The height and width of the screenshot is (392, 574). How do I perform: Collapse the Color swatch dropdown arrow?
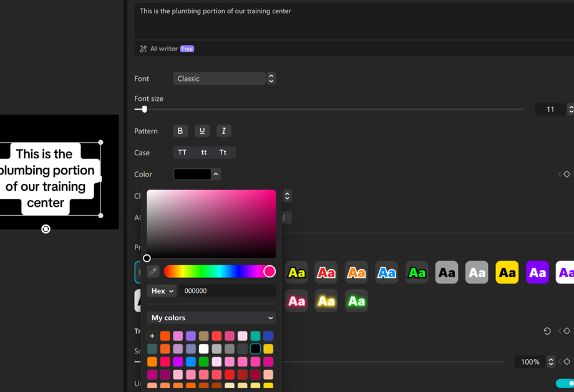point(216,174)
